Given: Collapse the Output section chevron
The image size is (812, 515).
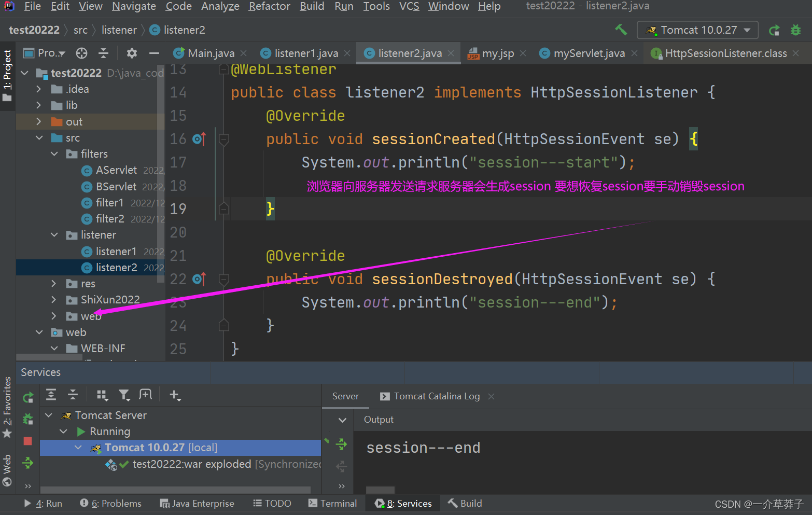Looking at the screenshot, I should (x=342, y=420).
